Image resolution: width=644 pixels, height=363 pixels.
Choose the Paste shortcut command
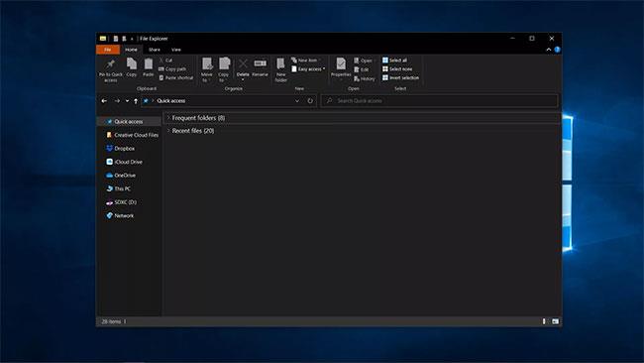(x=175, y=77)
